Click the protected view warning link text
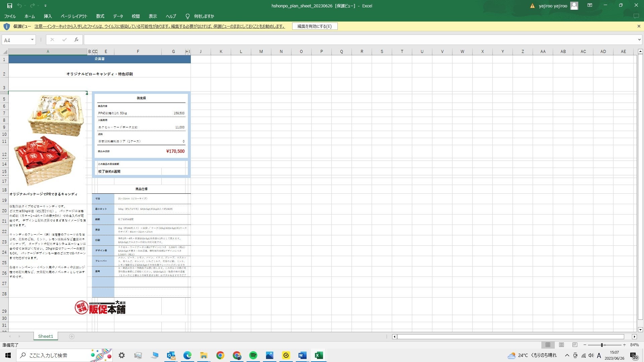 [x=159, y=26]
